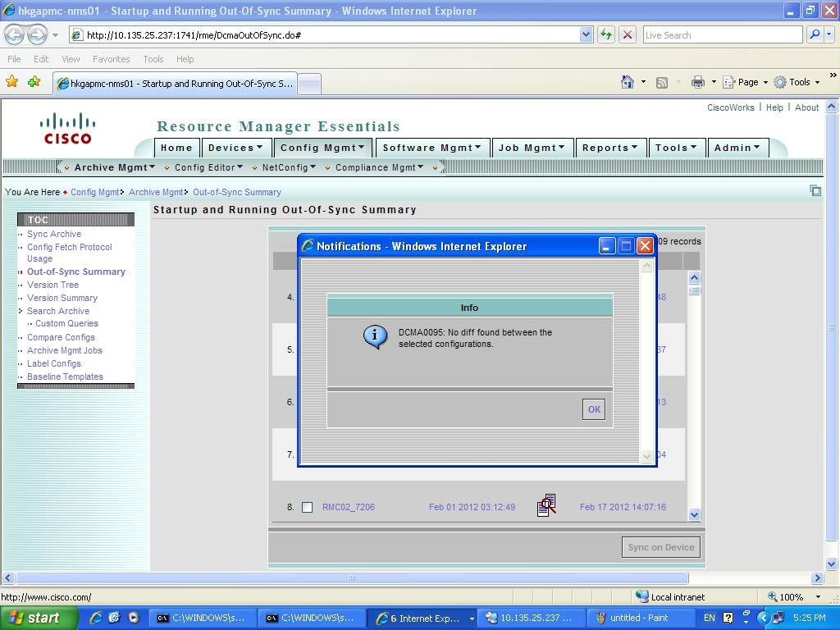The height and width of the screenshot is (630, 840).
Task: Click the Print icon in toolbar
Action: pos(697,82)
